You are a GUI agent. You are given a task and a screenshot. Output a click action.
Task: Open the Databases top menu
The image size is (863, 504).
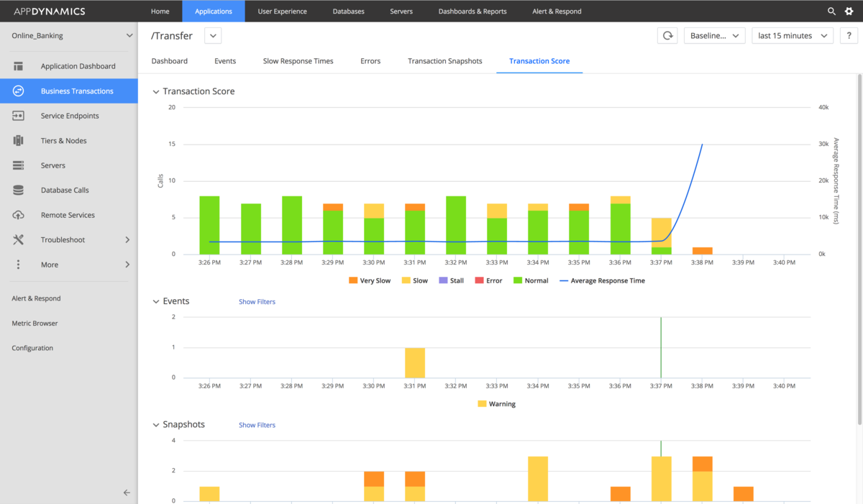click(349, 12)
